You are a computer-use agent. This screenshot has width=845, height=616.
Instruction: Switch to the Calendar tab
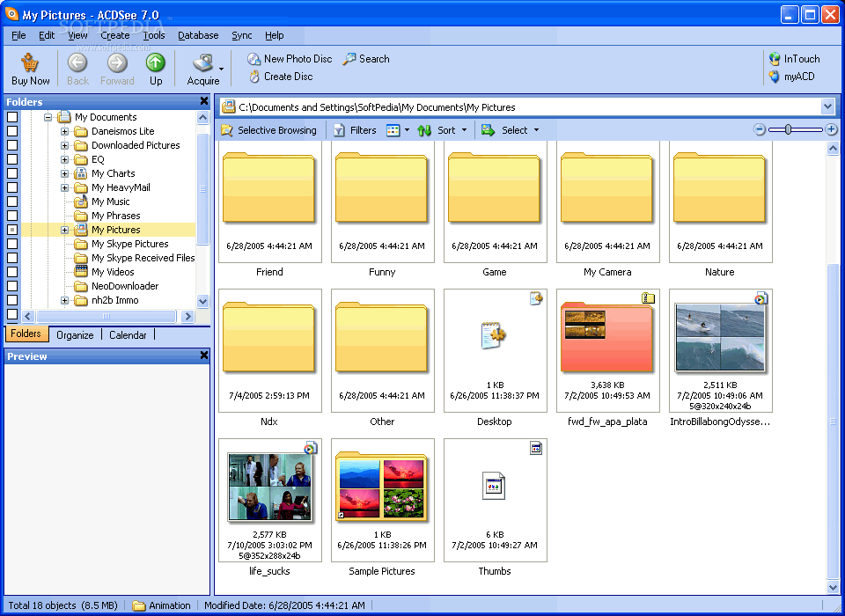(x=128, y=334)
